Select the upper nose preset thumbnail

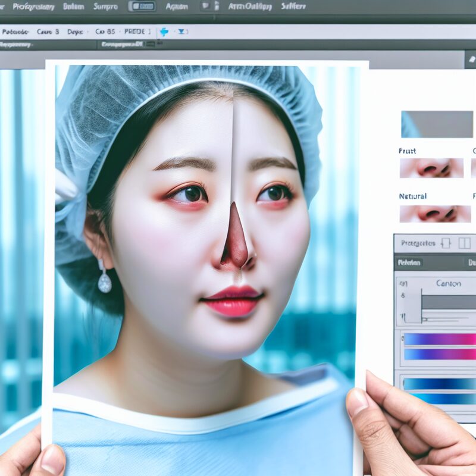pos(431,168)
